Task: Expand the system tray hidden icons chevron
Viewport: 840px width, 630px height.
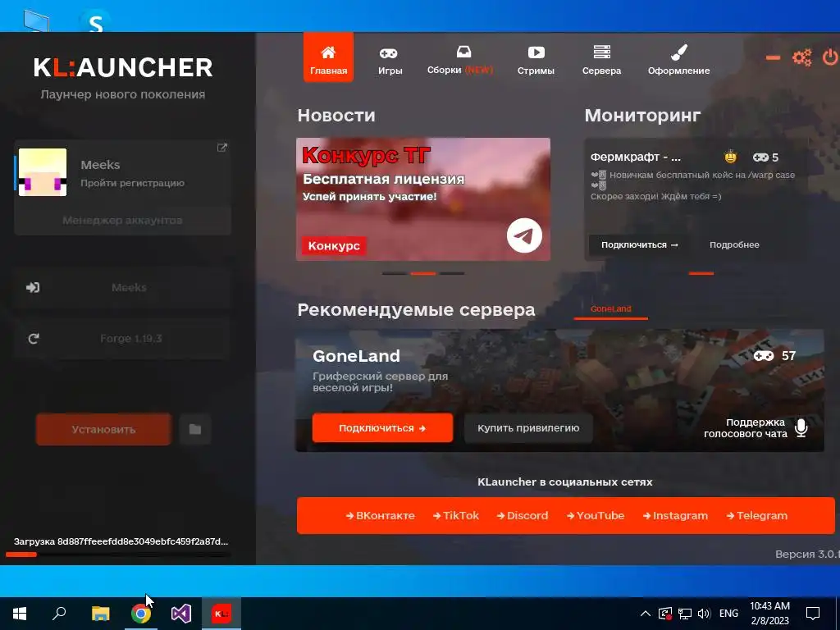Action: coord(645,614)
